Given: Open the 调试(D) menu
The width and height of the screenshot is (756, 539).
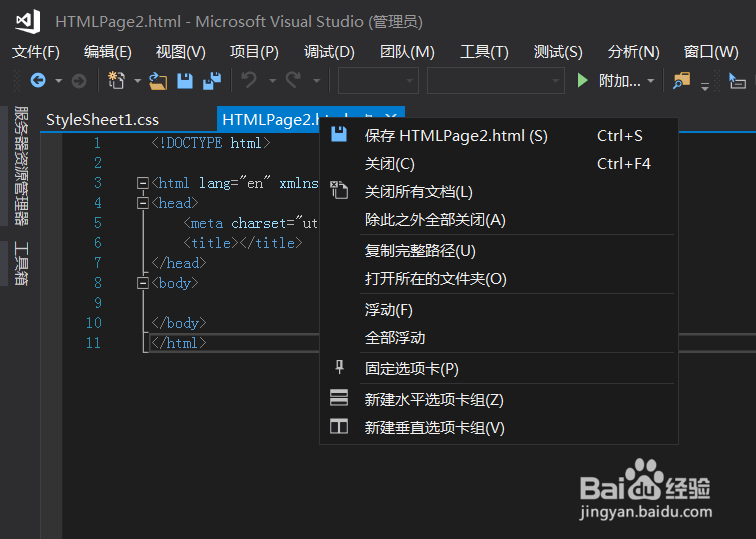Looking at the screenshot, I should tap(329, 52).
